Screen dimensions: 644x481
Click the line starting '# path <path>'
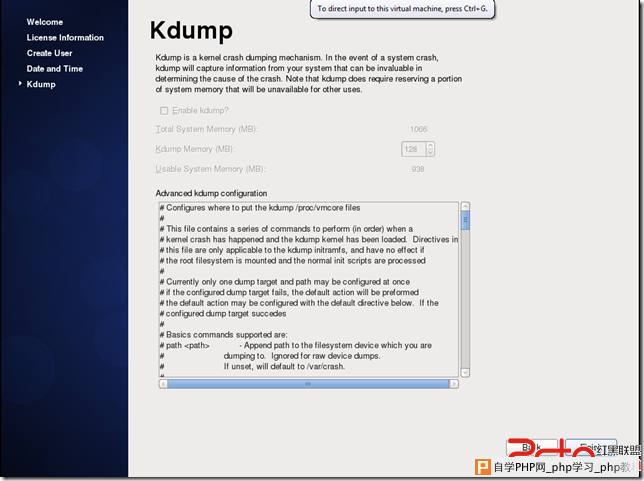click(296, 345)
